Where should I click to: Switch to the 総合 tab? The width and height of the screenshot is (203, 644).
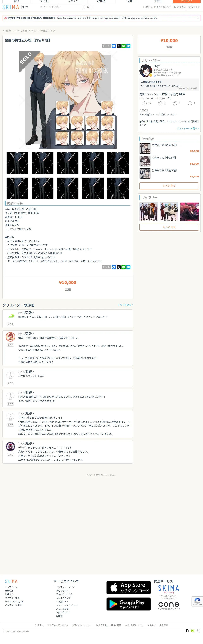(x=16, y=1)
